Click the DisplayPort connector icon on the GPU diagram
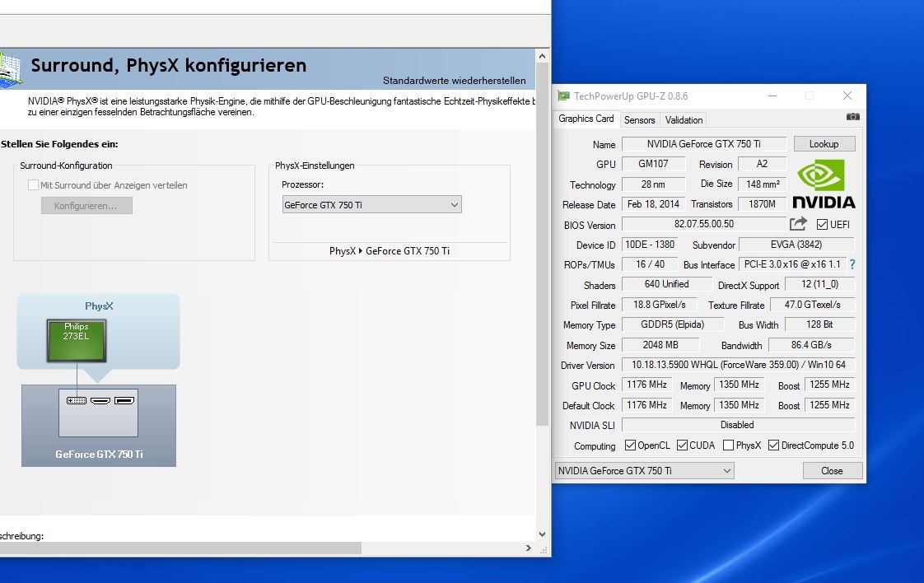This screenshot has width=924, height=583. (124, 401)
